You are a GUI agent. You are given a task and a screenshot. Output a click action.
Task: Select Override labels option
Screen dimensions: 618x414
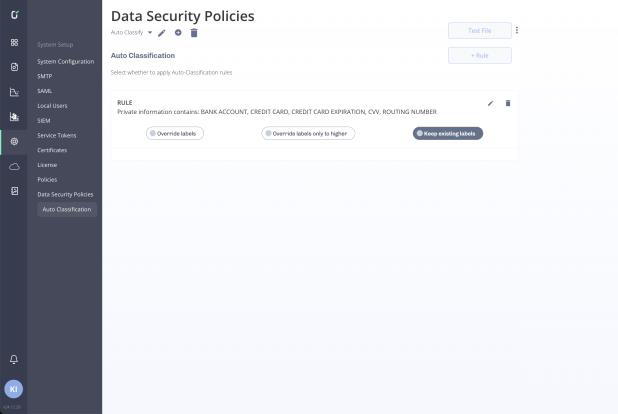click(x=175, y=134)
